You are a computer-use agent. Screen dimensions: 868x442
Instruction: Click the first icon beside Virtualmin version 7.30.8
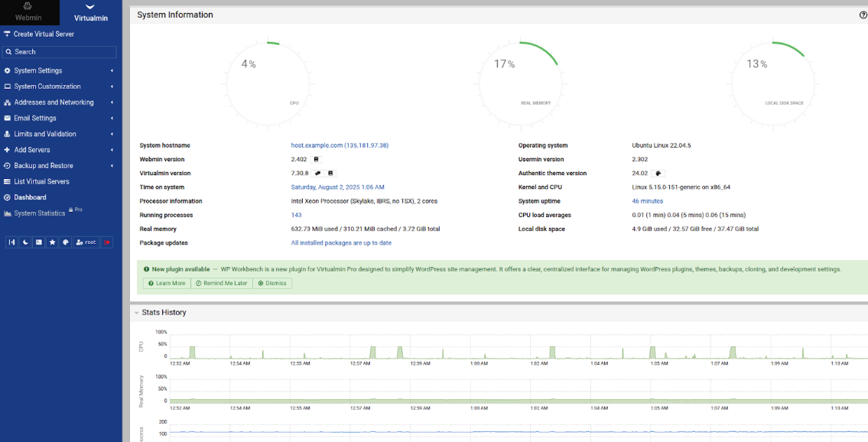[x=317, y=173]
